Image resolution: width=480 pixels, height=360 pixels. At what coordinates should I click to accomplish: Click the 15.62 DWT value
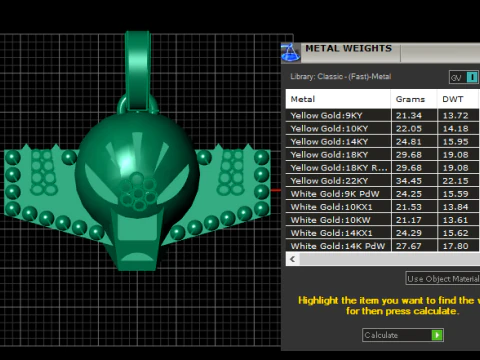(456, 233)
